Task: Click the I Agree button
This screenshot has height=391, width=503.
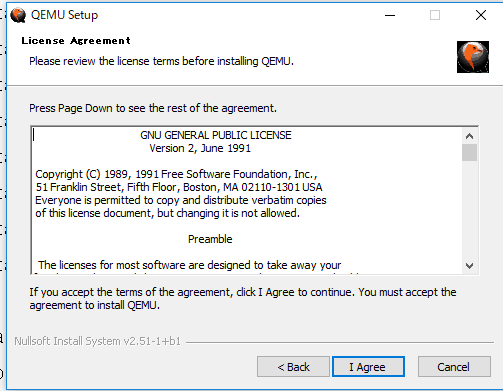Action: pyautogui.click(x=368, y=367)
